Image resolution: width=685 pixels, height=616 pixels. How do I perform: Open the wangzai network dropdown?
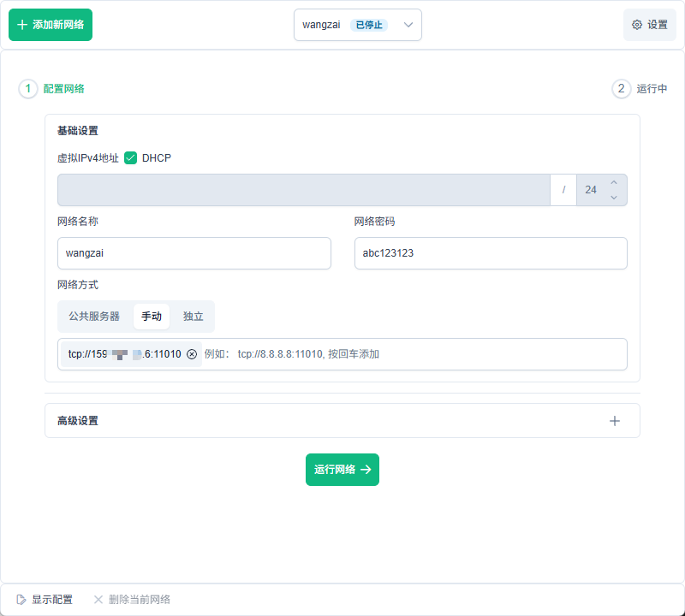click(358, 25)
